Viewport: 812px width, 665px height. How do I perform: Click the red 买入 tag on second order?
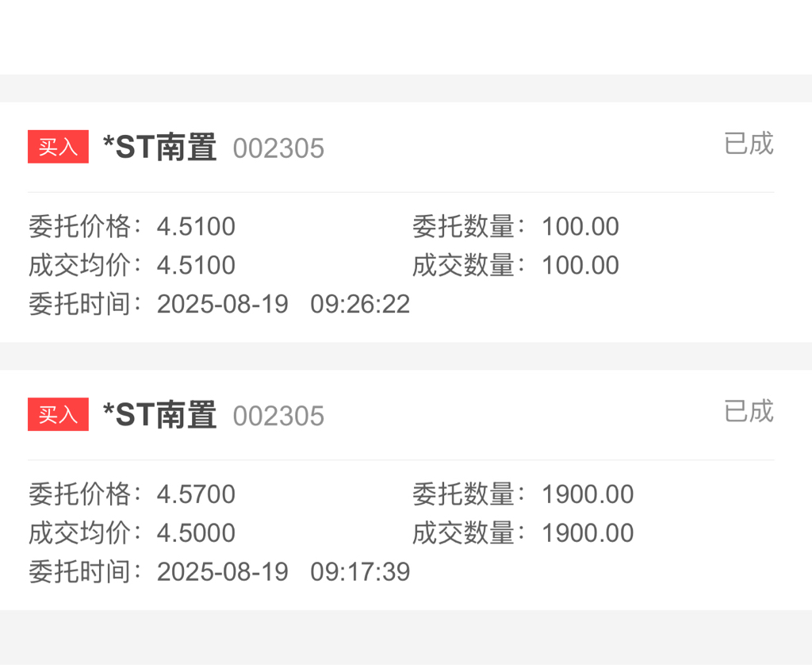[58, 415]
